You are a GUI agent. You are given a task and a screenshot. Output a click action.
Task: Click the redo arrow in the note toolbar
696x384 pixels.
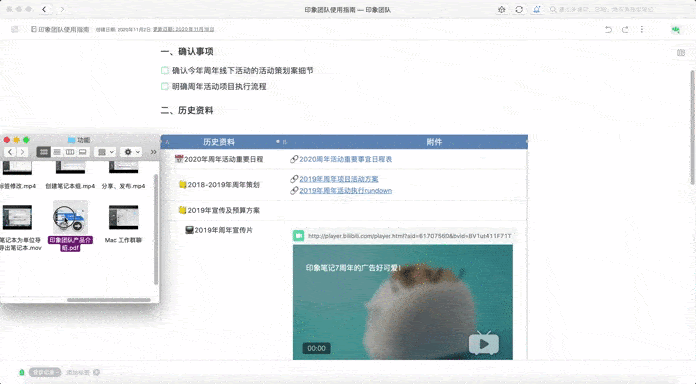pos(625,29)
